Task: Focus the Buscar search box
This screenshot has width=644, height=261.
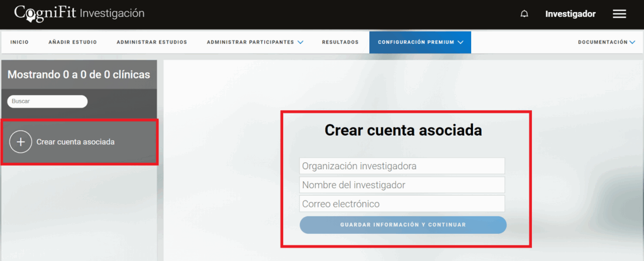Action: 47,101
